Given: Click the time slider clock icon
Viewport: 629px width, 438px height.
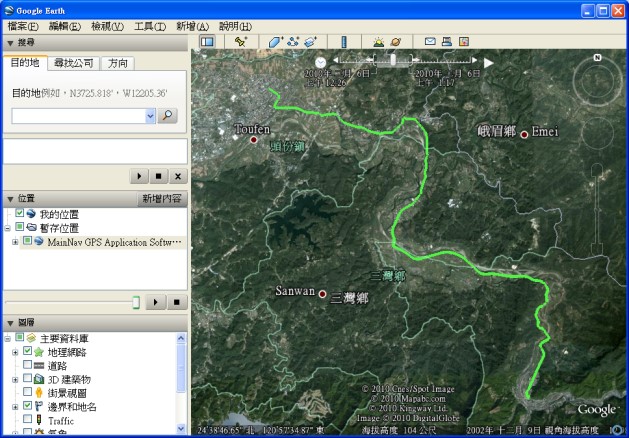Looking at the screenshot, I should (x=321, y=63).
